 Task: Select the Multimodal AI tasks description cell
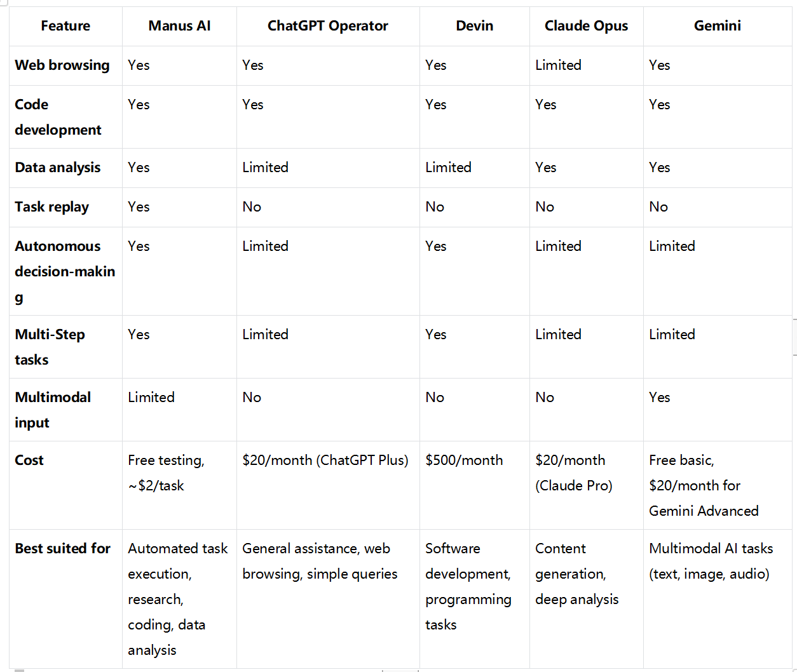711,561
